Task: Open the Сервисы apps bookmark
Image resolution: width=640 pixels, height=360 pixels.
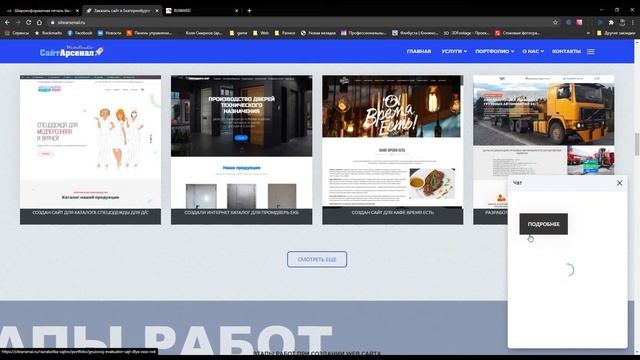Action: [x=17, y=33]
